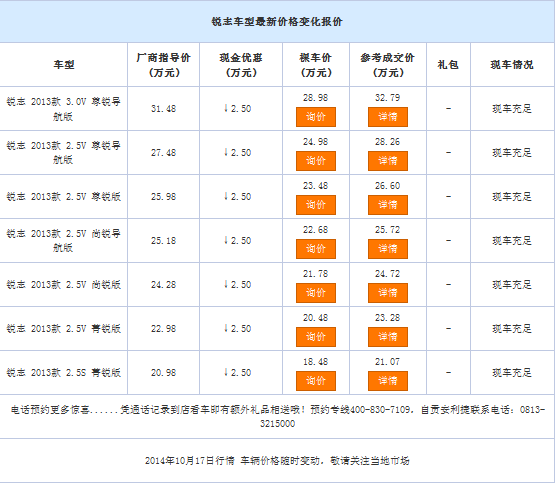
Task: Click the 现车情况 column header
Action: pyautogui.click(x=512, y=65)
